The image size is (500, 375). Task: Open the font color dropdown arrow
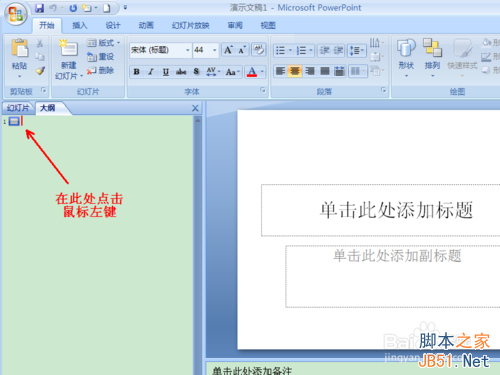click(x=262, y=72)
